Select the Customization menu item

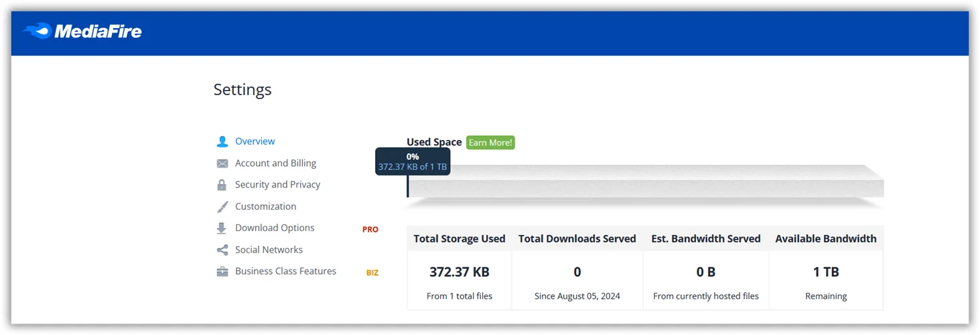tap(265, 206)
